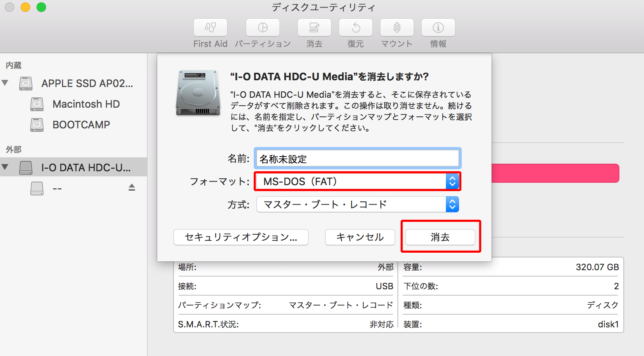Viewport: 644px width, 356px height.
Task: Select the BOOTCAMP volume icon
Action: click(37, 125)
